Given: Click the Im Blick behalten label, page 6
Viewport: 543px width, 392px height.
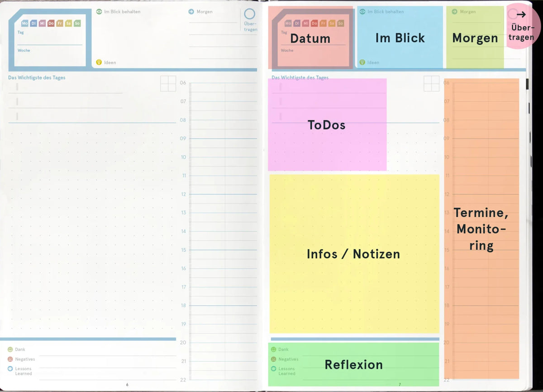Looking at the screenshot, I should pyautogui.click(x=122, y=12).
